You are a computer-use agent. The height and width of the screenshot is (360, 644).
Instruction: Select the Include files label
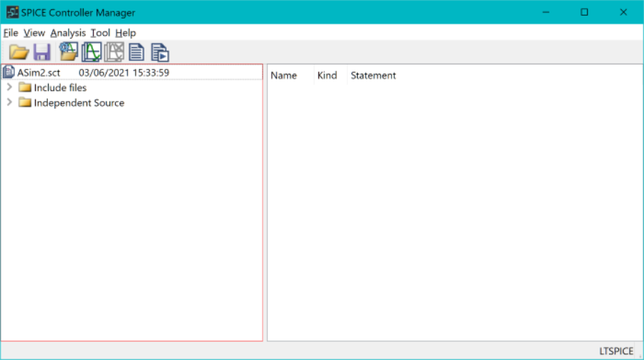(x=60, y=87)
